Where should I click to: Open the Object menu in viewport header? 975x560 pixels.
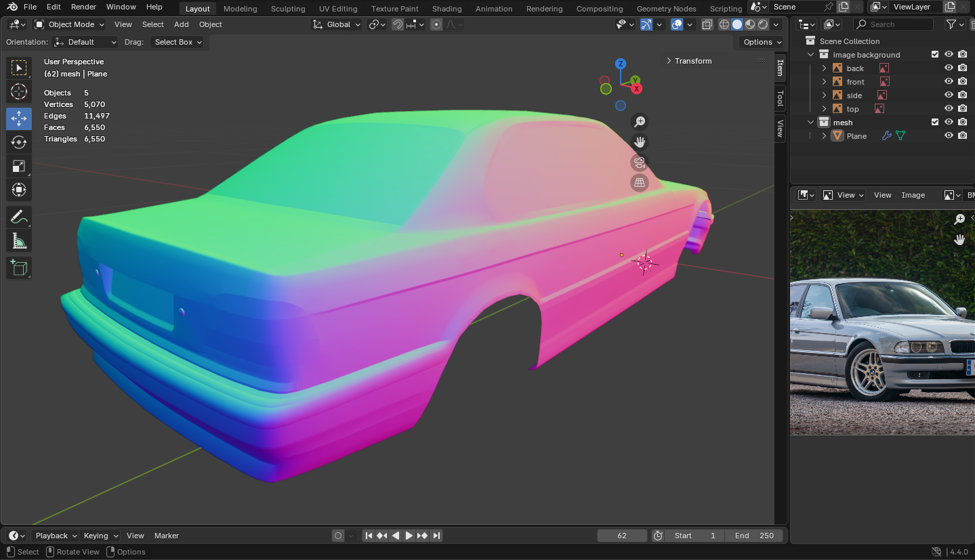pyautogui.click(x=211, y=24)
